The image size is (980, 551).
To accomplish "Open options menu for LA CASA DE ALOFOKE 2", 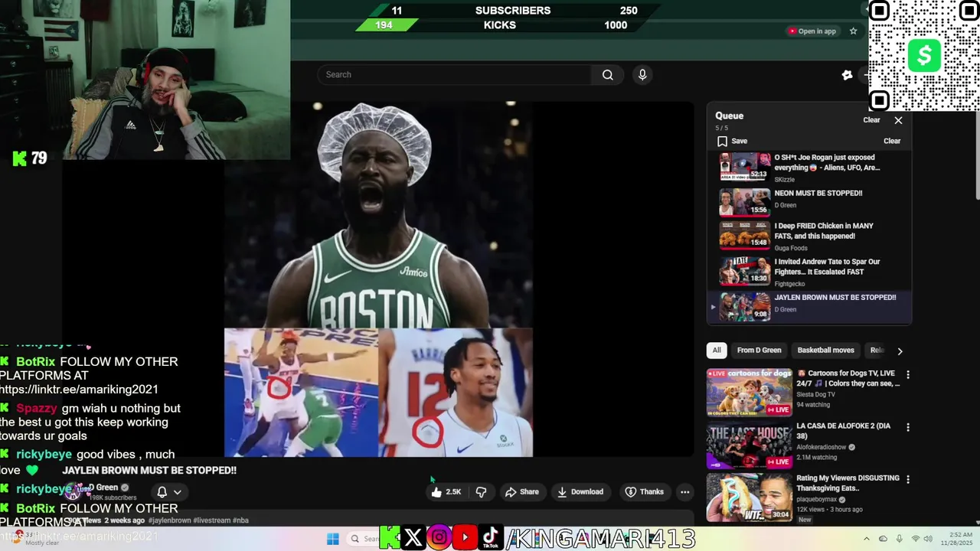I will point(908,427).
